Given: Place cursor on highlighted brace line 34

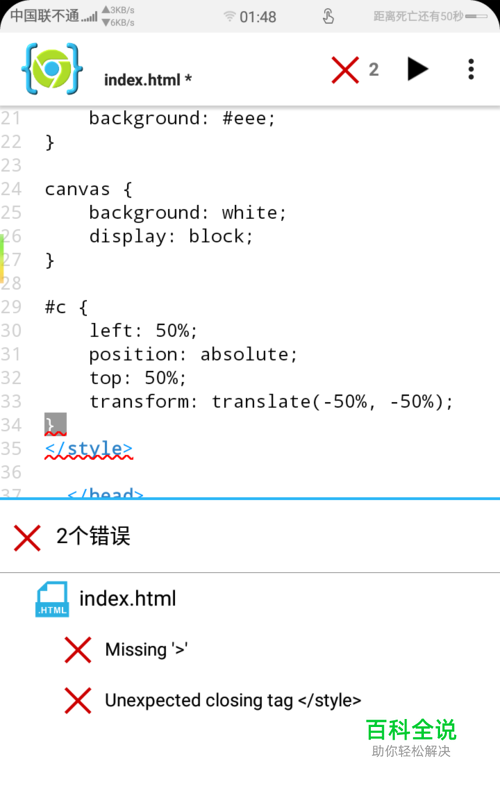Looking at the screenshot, I should (55, 424).
